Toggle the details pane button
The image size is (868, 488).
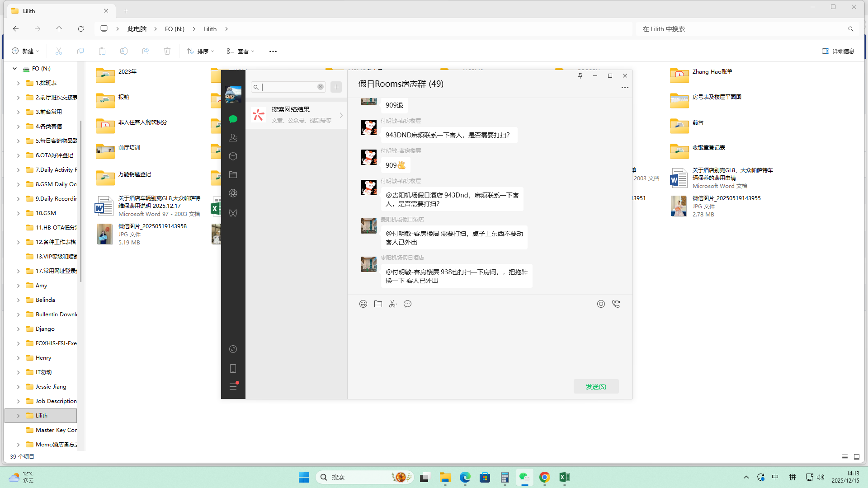click(838, 51)
